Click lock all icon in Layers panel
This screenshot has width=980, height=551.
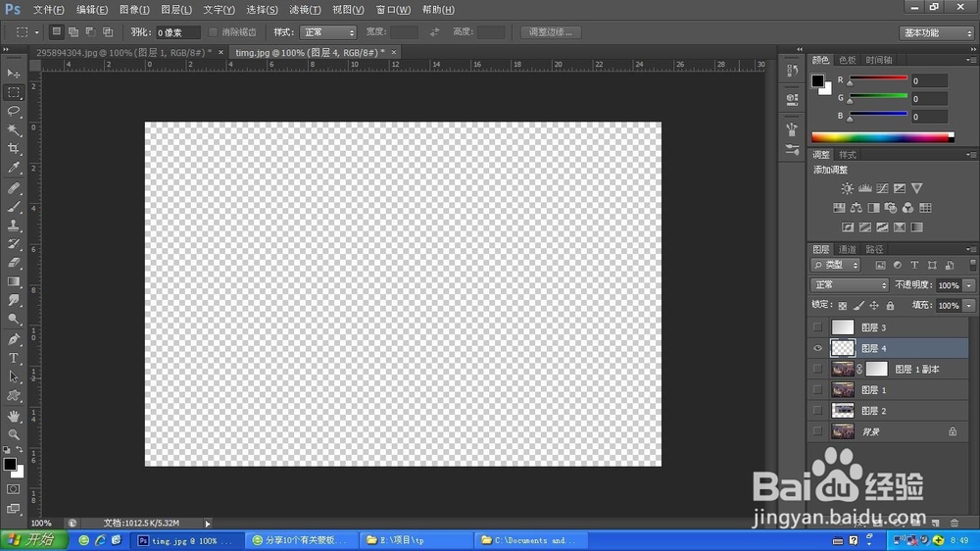890,306
